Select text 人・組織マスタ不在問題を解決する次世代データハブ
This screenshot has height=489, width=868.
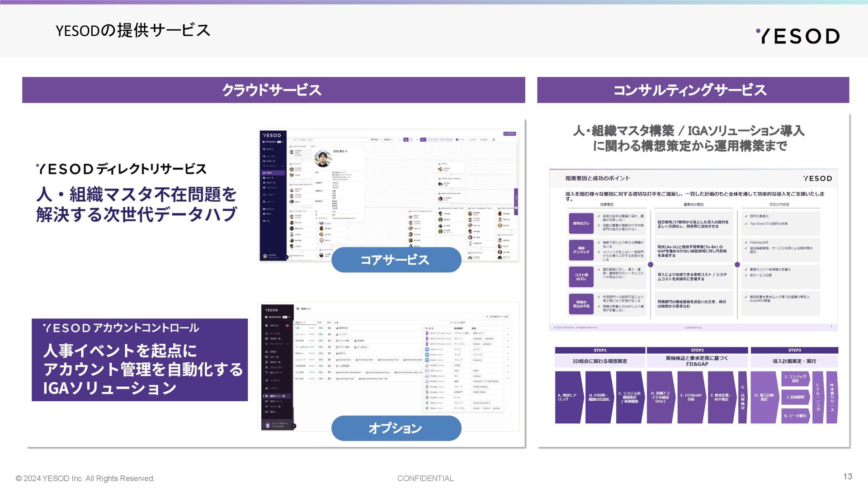(x=137, y=204)
